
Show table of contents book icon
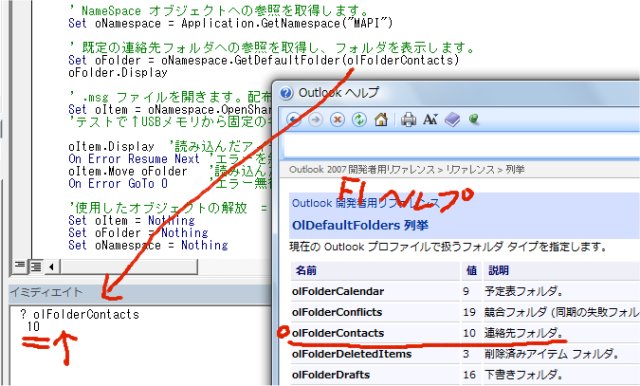[x=452, y=120]
